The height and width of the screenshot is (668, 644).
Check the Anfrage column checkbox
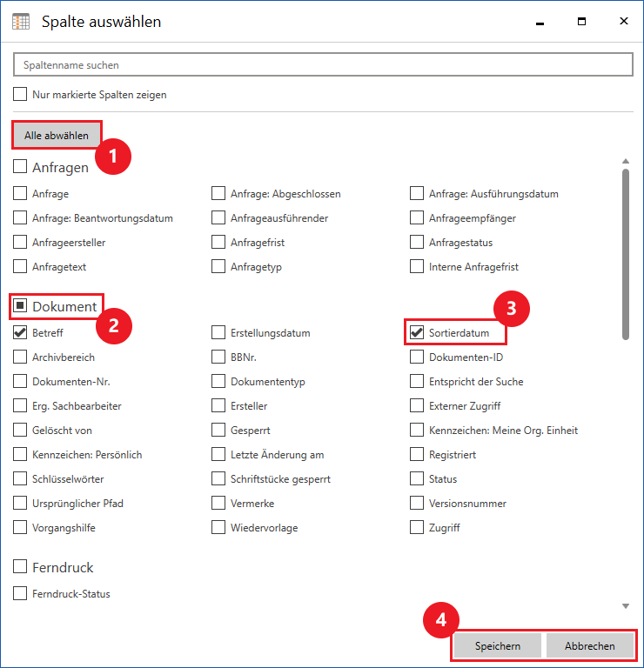tap(20, 193)
